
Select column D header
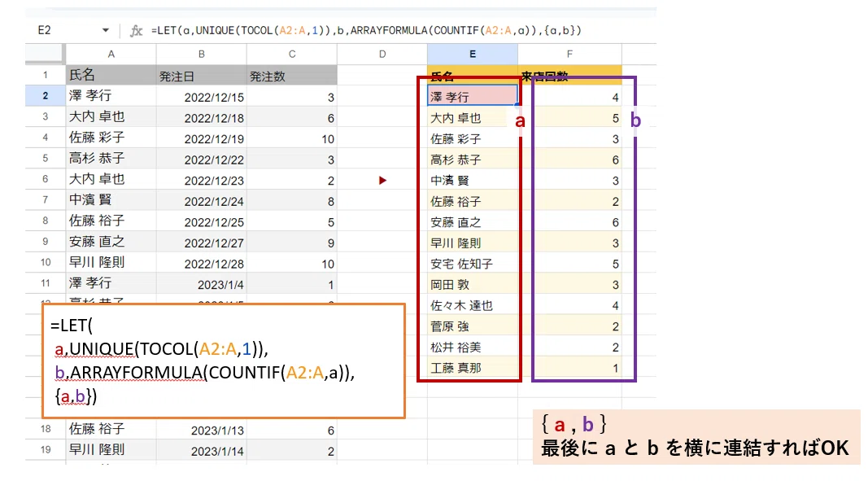pos(382,55)
